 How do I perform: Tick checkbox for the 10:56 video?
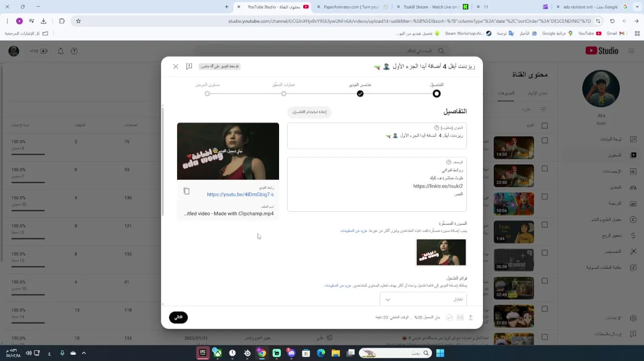click(545, 197)
